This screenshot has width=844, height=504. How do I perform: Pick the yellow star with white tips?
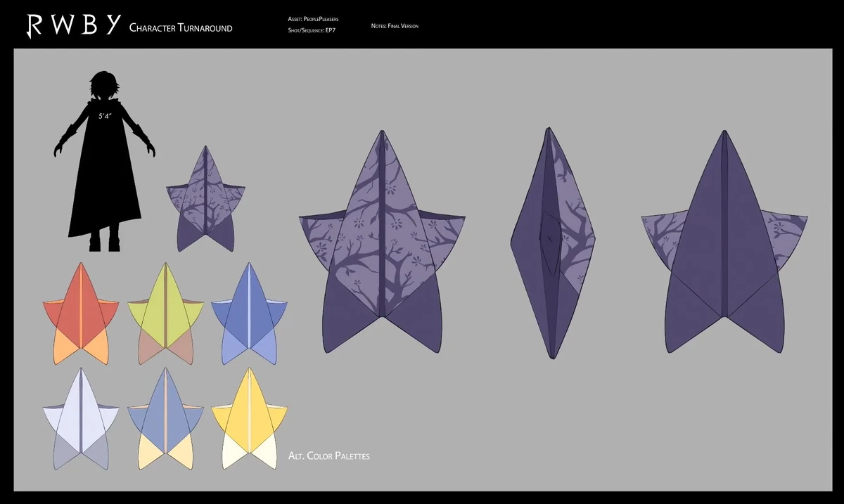click(x=250, y=418)
